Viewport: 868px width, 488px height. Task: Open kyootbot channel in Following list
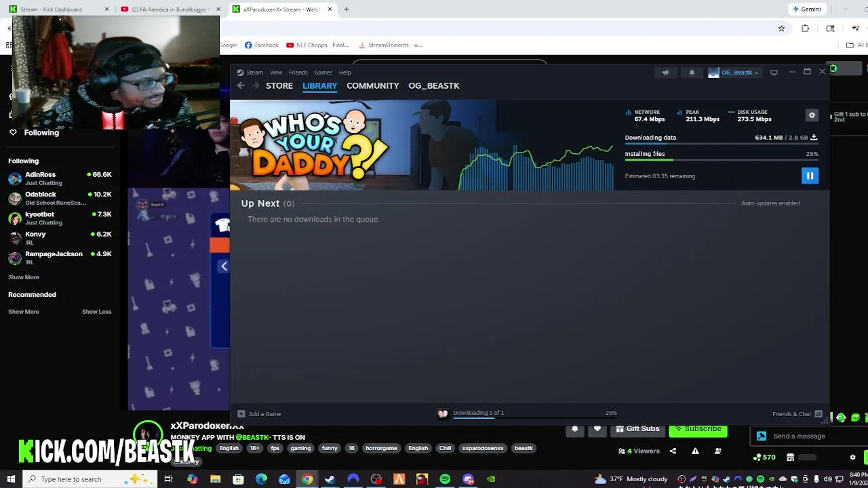pyautogui.click(x=60, y=218)
